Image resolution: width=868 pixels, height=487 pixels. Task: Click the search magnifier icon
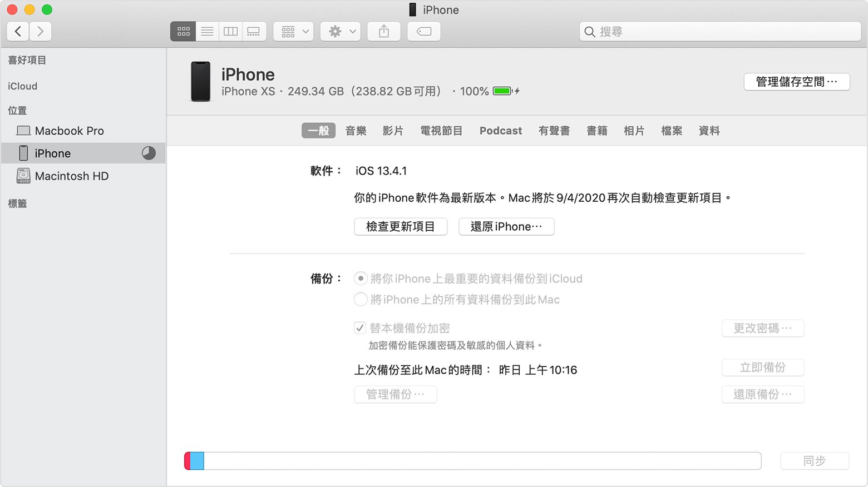[x=590, y=32]
